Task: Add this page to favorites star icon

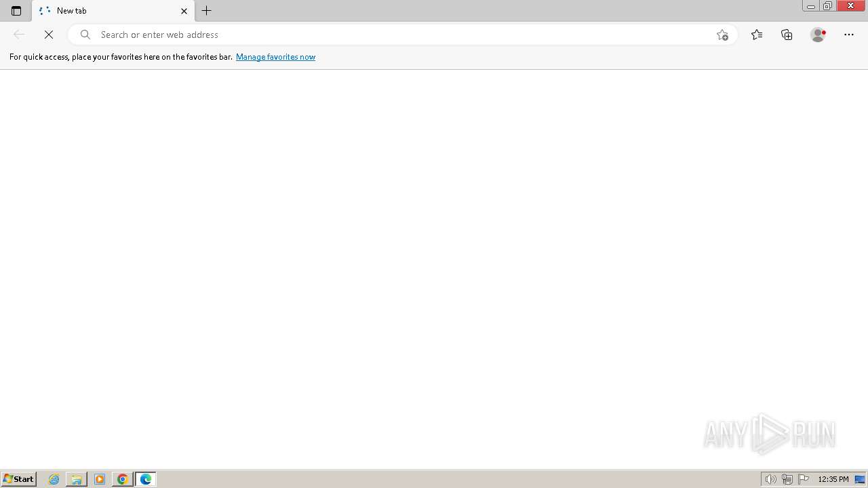Action: (x=722, y=35)
